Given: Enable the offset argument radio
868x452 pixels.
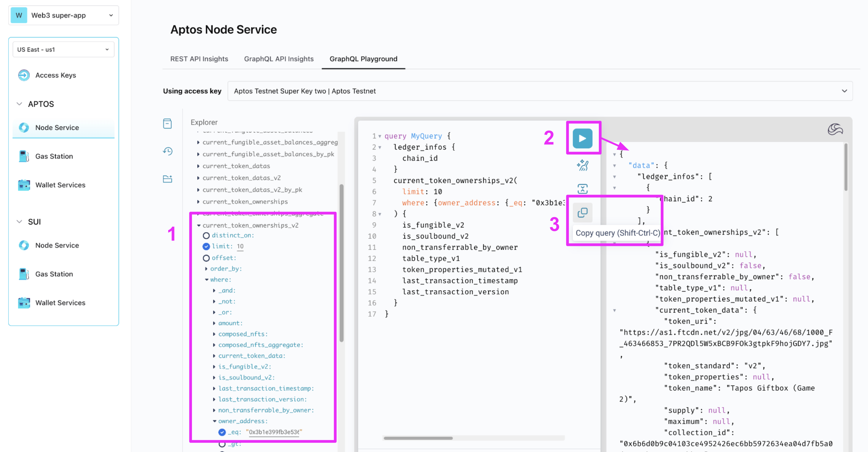Looking at the screenshot, I should [x=206, y=258].
